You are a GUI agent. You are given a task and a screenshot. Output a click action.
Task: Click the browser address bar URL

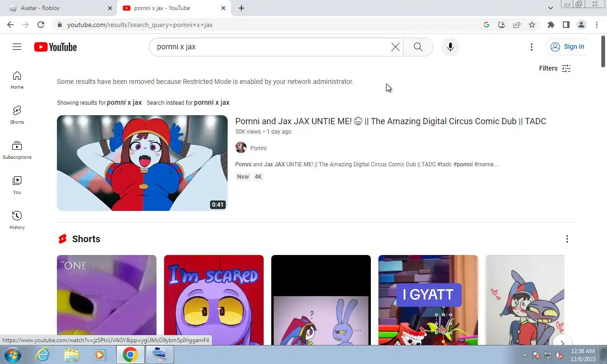coord(140,25)
